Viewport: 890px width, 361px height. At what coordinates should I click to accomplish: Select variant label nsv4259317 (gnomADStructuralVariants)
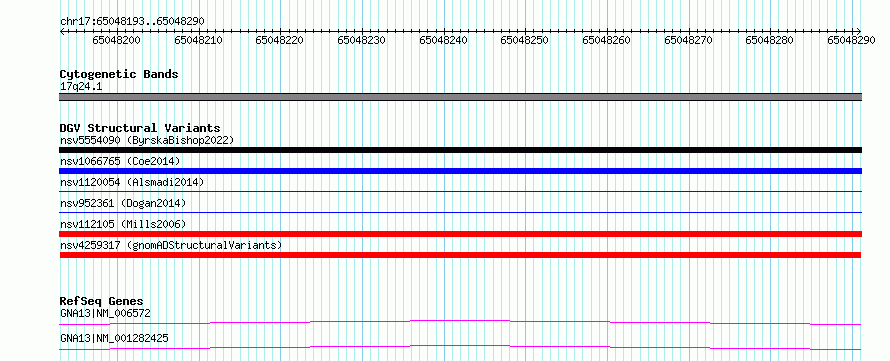[171, 245]
